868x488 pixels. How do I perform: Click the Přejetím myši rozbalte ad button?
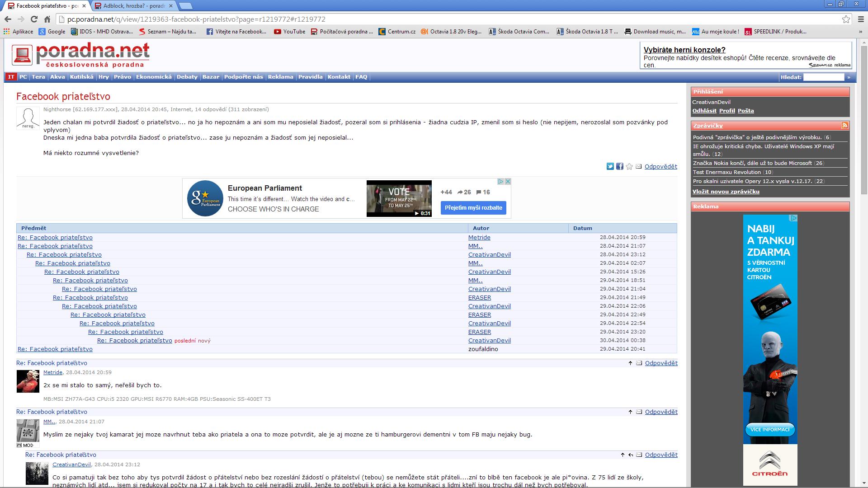coord(473,208)
